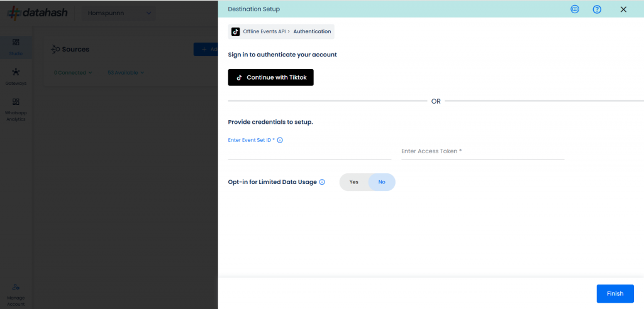Go to Offline Events API breadcrumb
The width and height of the screenshot is (644, 309).
264,31
